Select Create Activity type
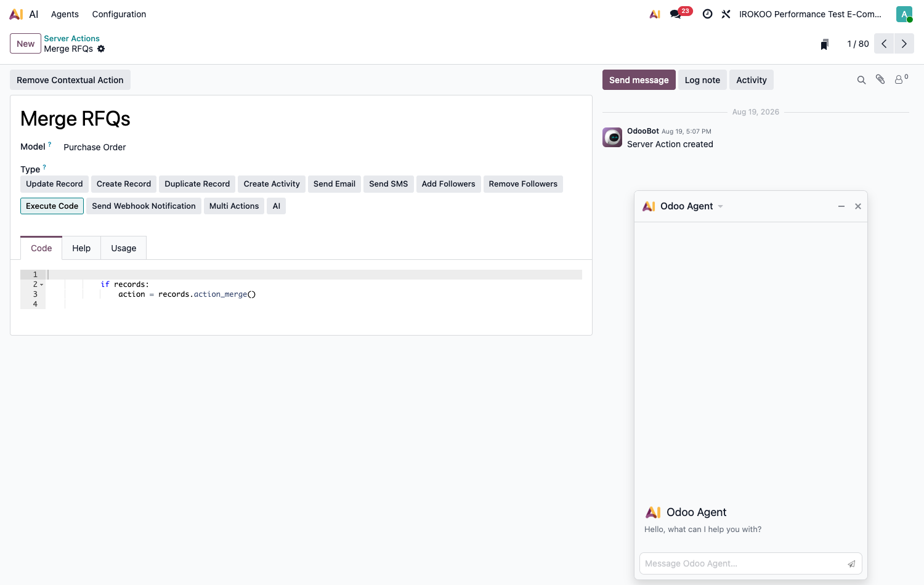 coord(272,184)
